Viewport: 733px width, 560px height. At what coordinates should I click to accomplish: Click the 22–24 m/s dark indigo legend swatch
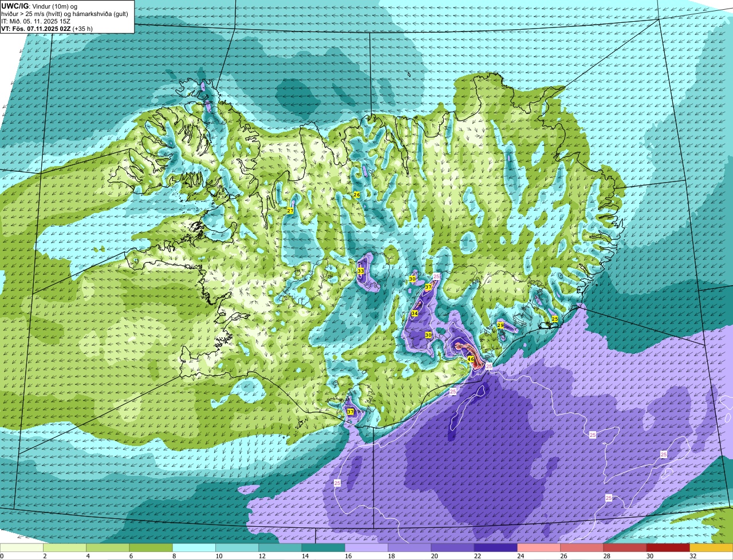click(496, 548)
